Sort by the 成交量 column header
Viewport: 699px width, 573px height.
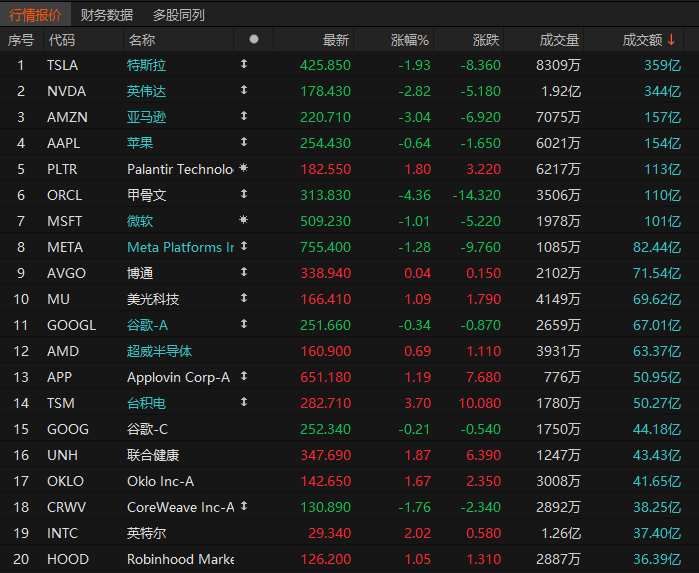pyautogui.click(x=559, y=40)
